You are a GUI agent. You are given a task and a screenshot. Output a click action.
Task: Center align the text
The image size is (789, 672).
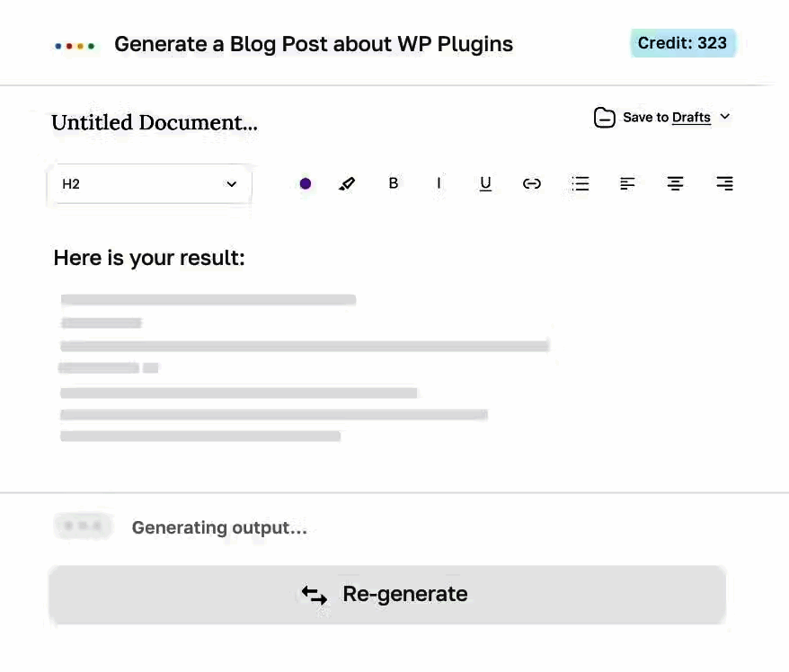point(675,183)
